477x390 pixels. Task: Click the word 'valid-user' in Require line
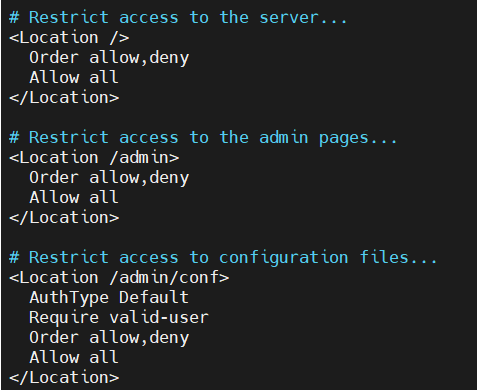pos(159,317)
